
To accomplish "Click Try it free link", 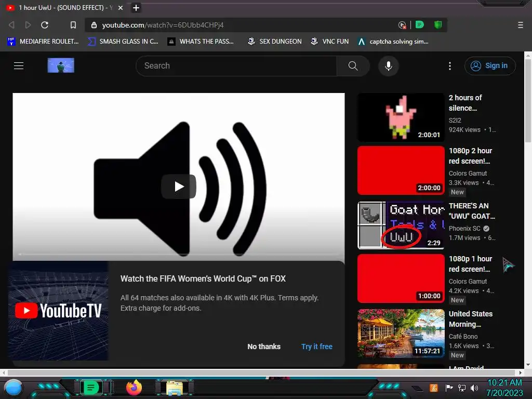I will click(317, 347).
